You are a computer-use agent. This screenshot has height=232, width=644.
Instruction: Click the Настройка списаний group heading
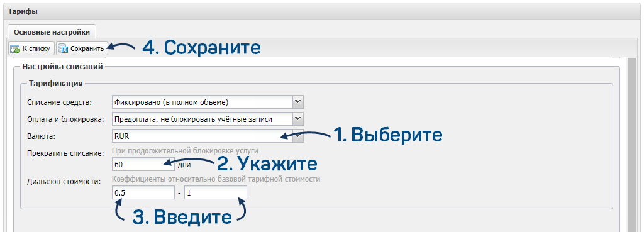(62, 66)
